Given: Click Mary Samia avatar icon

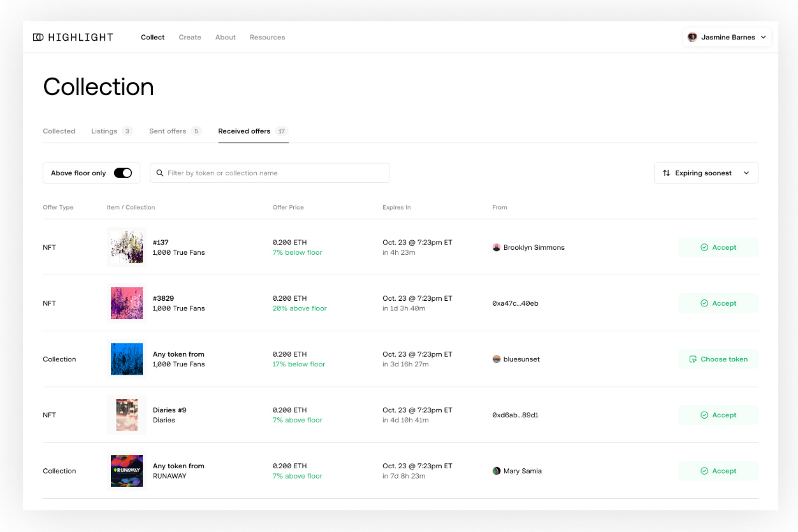Looking at the screenshot, I should click(x=497, y=471).
